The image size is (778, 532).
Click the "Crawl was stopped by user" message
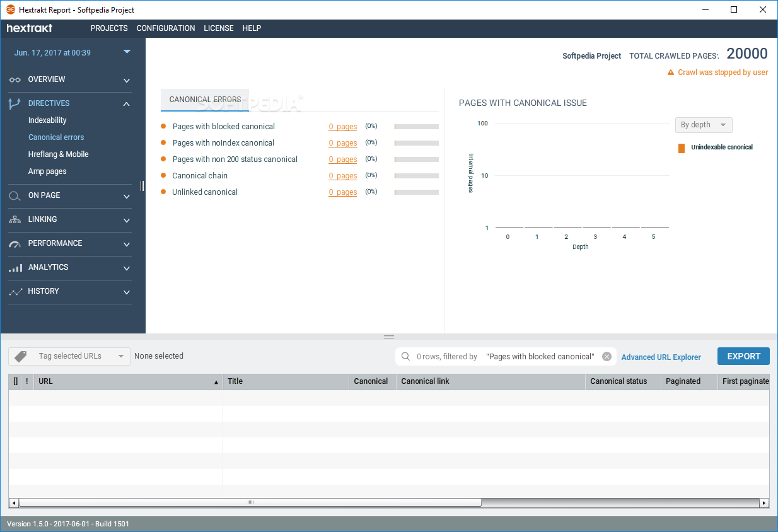pos(723,72)
